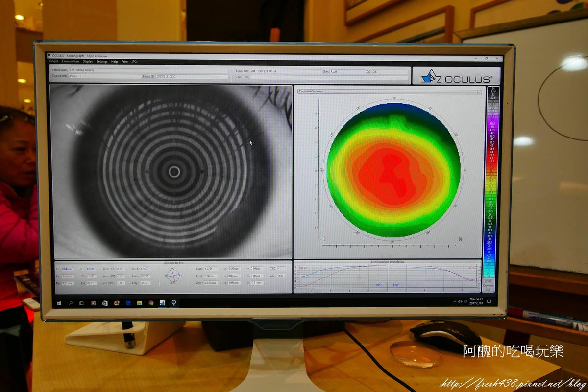Viewport: 588px width, 392px height.
Task: Click the Cornea diameter 12.55mm value
Action: (211, 283)
